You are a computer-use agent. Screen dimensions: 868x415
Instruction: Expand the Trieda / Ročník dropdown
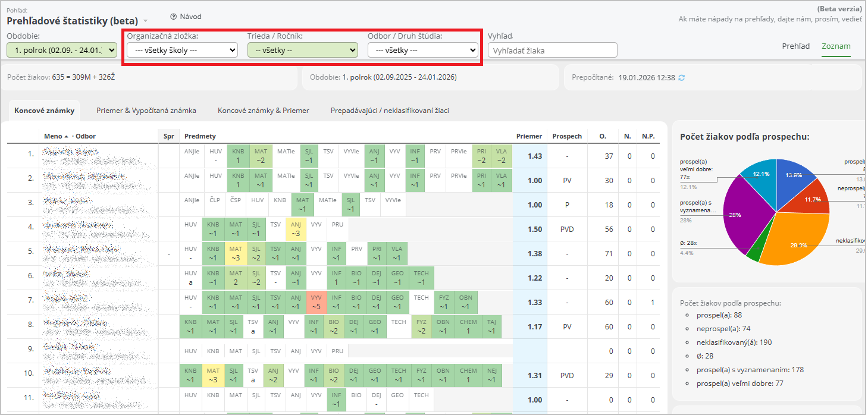(302, 51)
